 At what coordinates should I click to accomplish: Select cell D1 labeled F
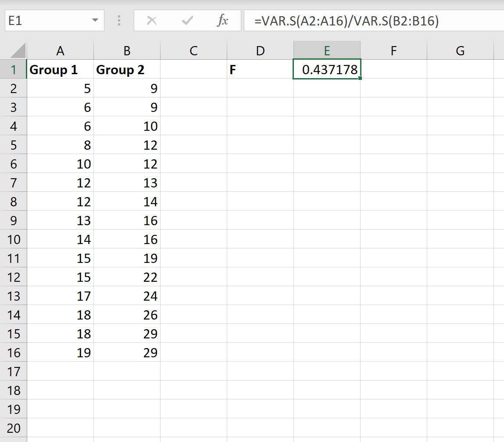click(261, 69)
